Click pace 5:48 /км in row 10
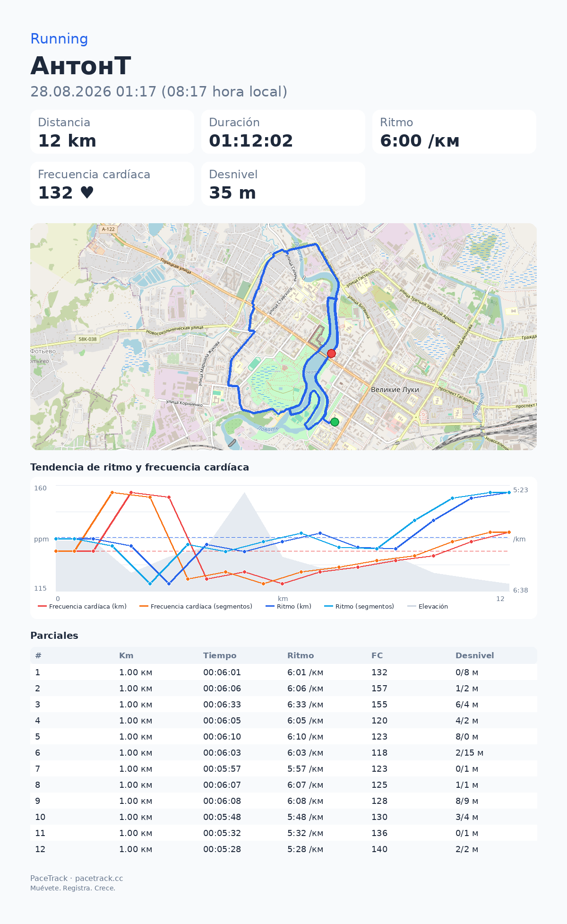This screenshot has height=924, width=567. 305,817
